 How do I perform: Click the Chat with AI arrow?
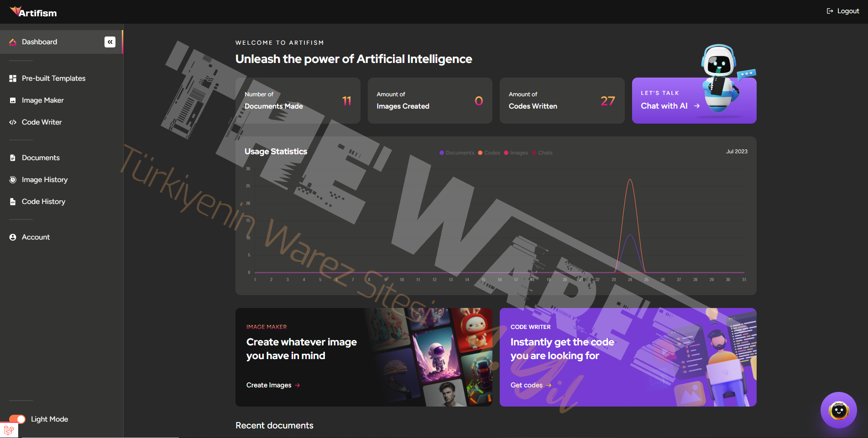697,106
